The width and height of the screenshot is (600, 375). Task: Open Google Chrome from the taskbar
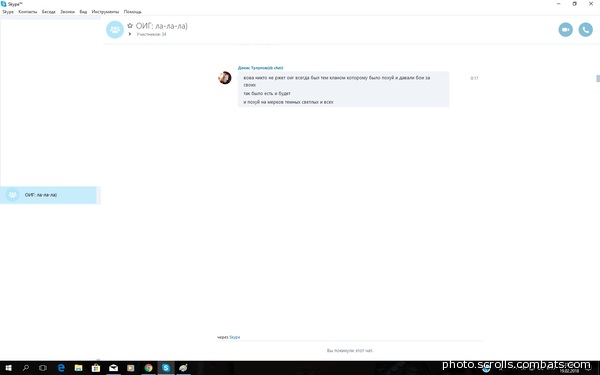148,368
